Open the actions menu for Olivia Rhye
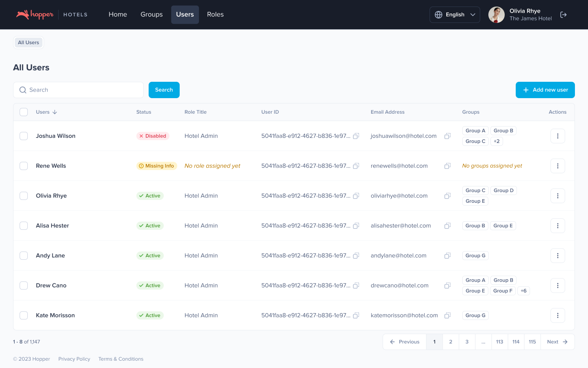This screenshot has width=588, height=368. click(557, 196)
